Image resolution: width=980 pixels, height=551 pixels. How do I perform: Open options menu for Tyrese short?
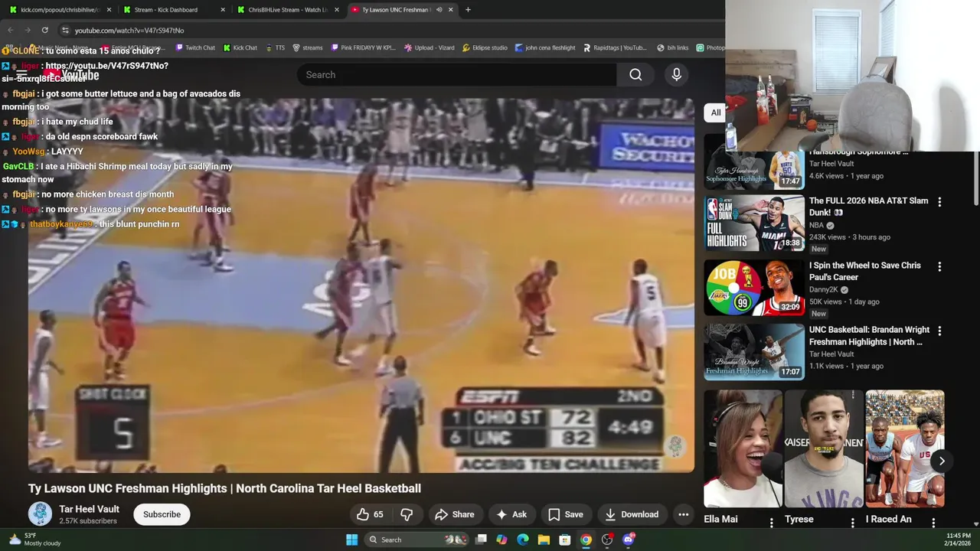pos(852,523)
